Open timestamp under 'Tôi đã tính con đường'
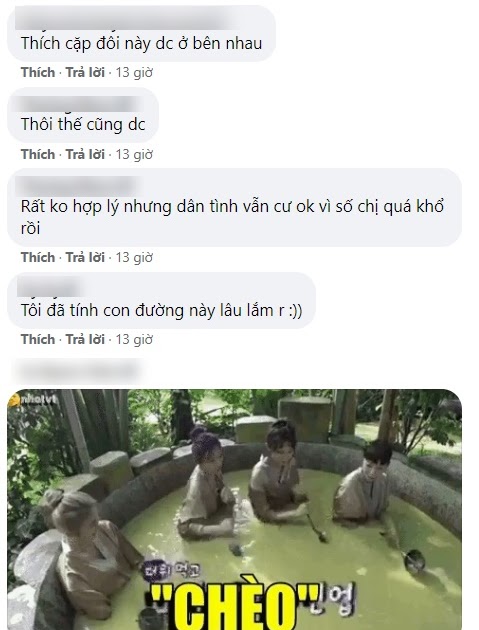This screenshot has width=479, height=630. point(134,339)
